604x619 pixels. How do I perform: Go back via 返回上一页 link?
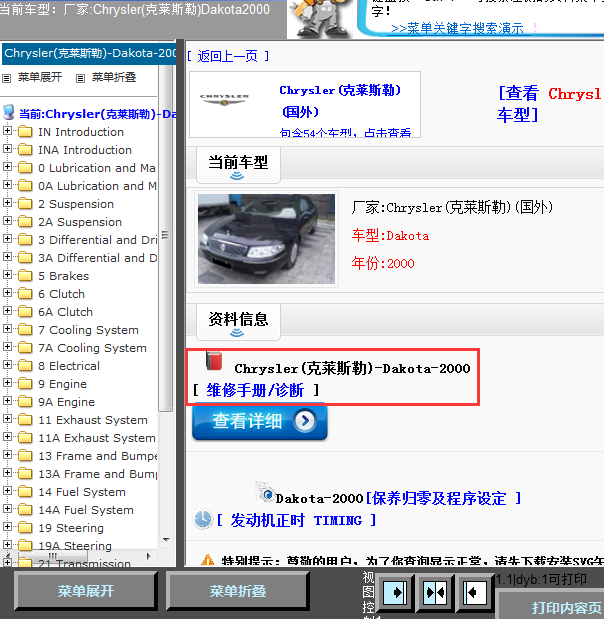(x=228, y=56)
